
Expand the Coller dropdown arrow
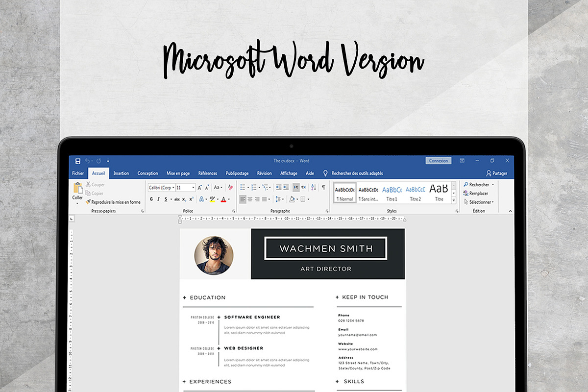click(x=77, y=202)
